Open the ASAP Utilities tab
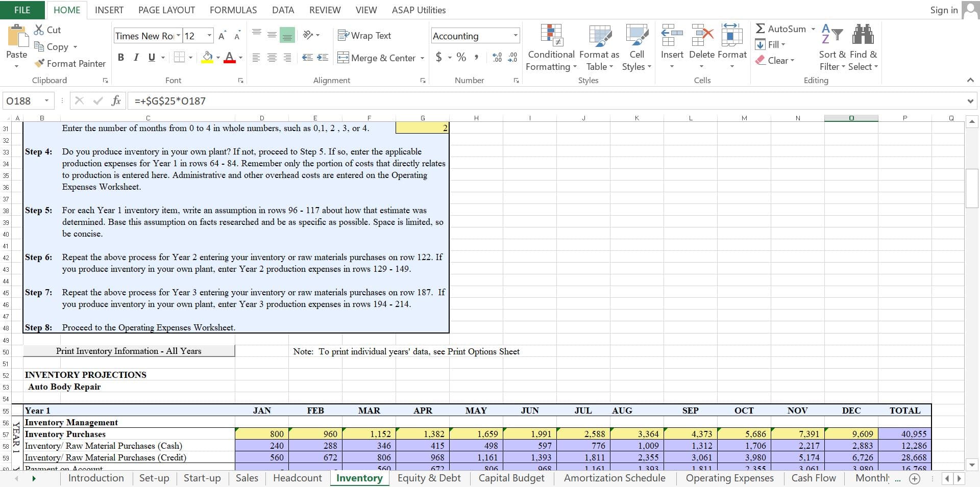980x487 pixels. coord(419,10)
